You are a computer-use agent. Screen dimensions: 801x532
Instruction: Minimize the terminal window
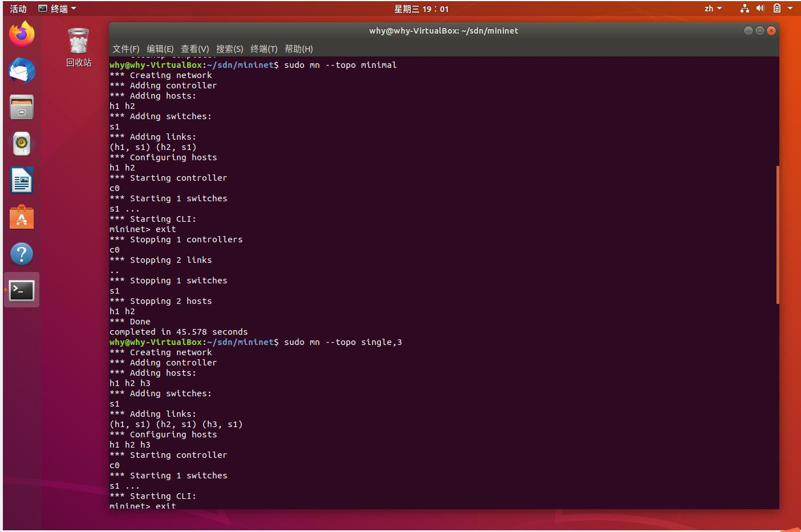[749, 31]
